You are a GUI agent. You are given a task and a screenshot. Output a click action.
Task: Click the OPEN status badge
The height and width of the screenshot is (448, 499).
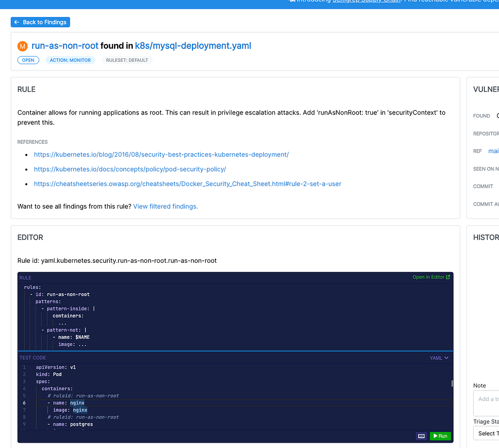28,60
